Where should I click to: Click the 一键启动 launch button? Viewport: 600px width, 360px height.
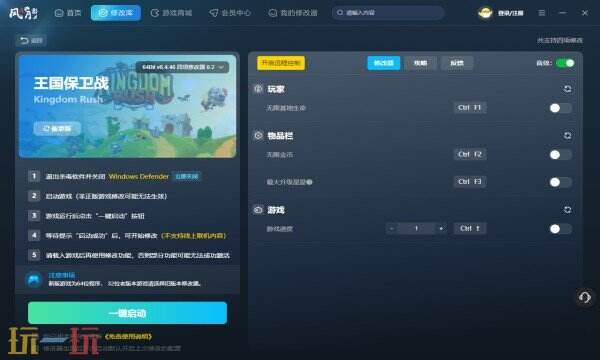pyautogui.click(x=127, y=313)
